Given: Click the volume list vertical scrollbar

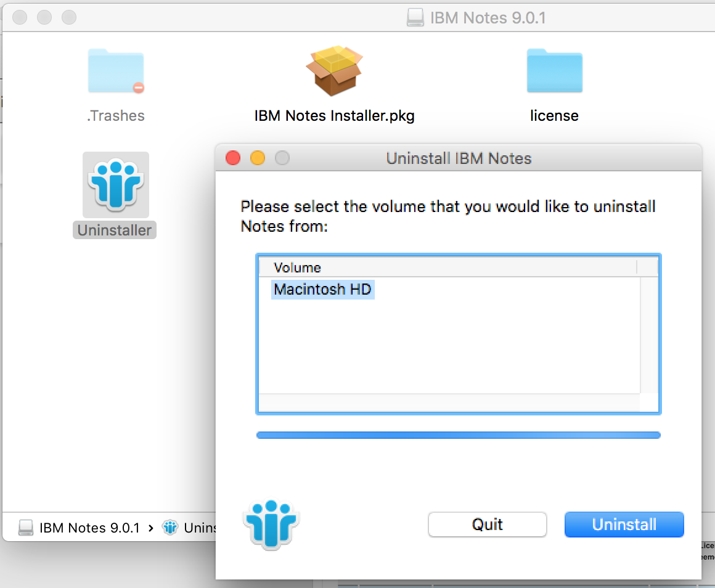Looking at the screenshot, I should pos(649,335).
